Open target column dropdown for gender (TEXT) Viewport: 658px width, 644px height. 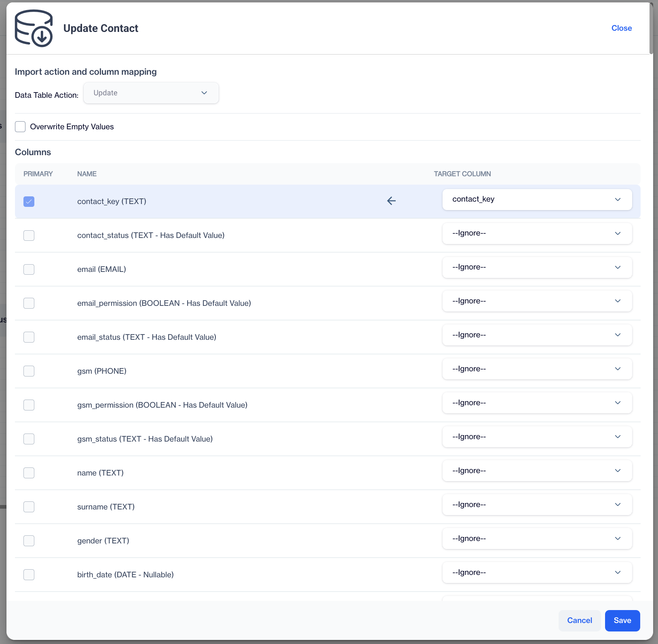point(537,539)
